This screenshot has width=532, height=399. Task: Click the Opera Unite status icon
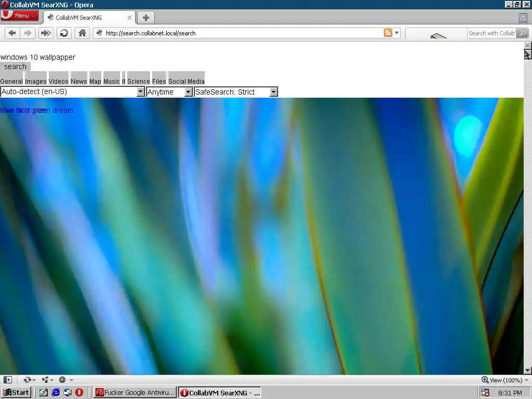[45, 380]
